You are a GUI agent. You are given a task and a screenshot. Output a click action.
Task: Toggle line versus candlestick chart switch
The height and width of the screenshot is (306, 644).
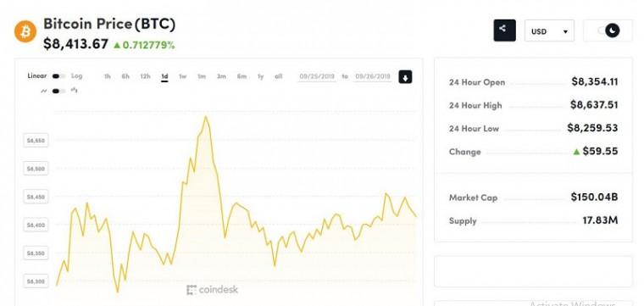[x=58, y=92]
